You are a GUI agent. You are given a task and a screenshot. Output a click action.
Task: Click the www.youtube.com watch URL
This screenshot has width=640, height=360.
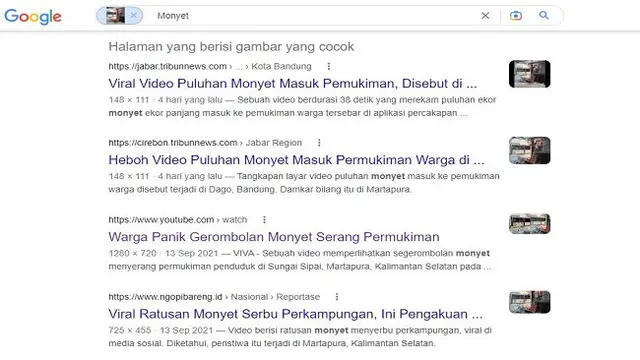(178, 220)
